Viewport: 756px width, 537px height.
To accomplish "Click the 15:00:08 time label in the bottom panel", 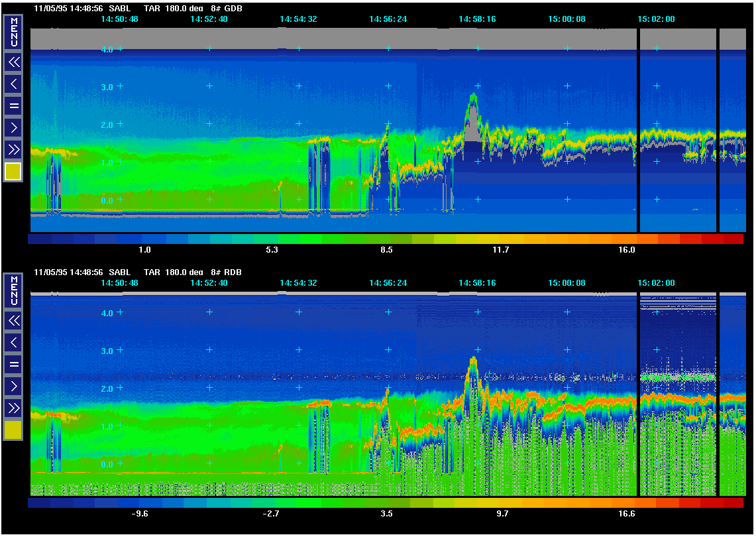I will pos(567,283).
